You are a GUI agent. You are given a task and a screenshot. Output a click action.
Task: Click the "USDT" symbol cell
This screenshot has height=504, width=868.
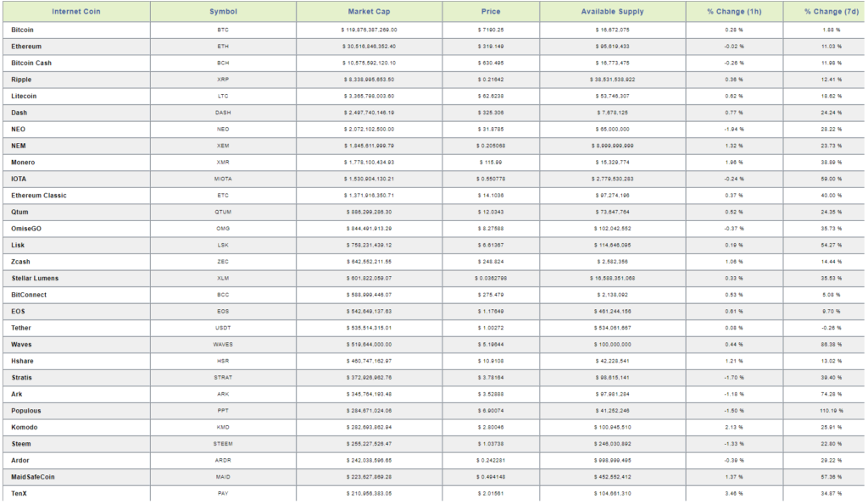pyautogui.click(x=223, y=329)
